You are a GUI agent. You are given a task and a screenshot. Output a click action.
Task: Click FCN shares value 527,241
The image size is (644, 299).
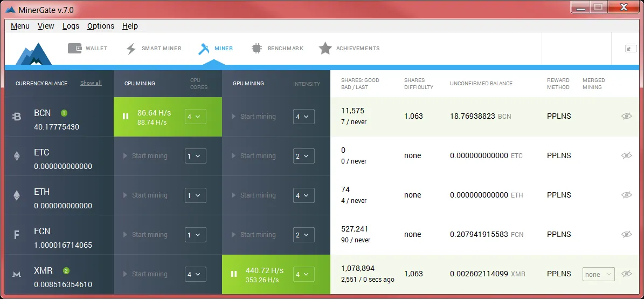355,229
